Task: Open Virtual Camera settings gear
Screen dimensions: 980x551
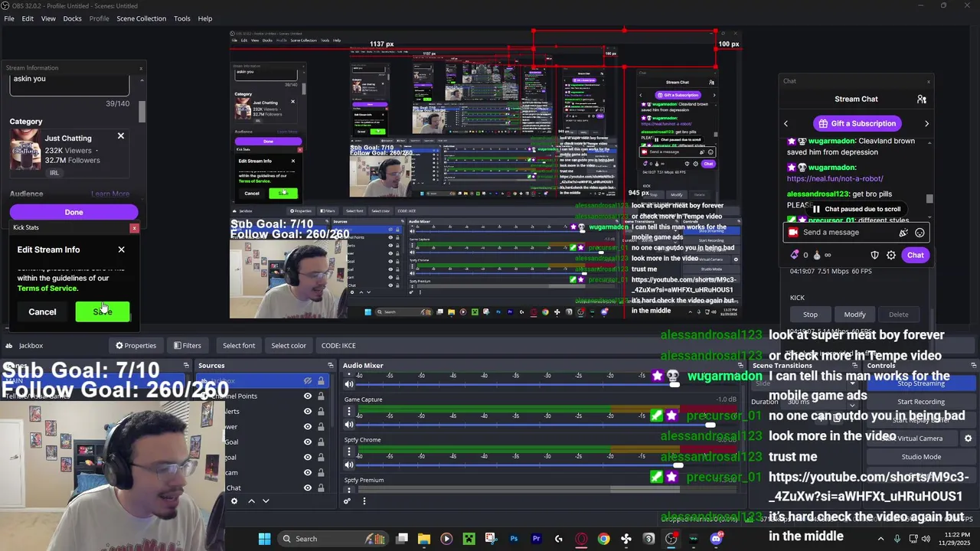Action: pos(968,439)
